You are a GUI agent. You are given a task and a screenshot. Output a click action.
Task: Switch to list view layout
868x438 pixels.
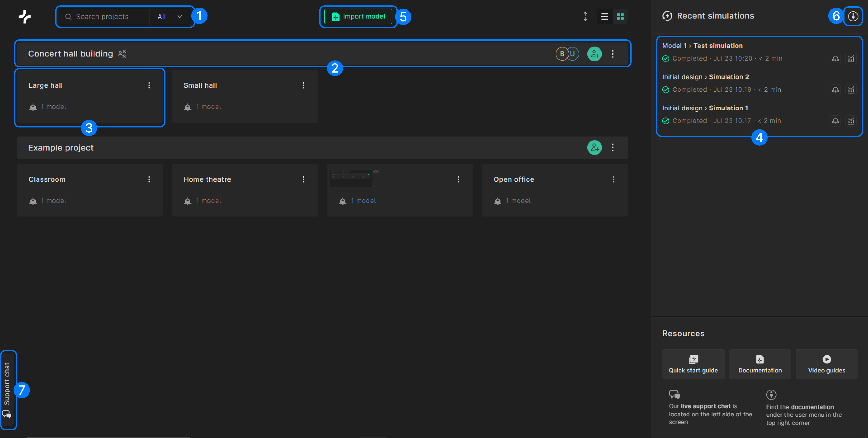coord(604,16)
